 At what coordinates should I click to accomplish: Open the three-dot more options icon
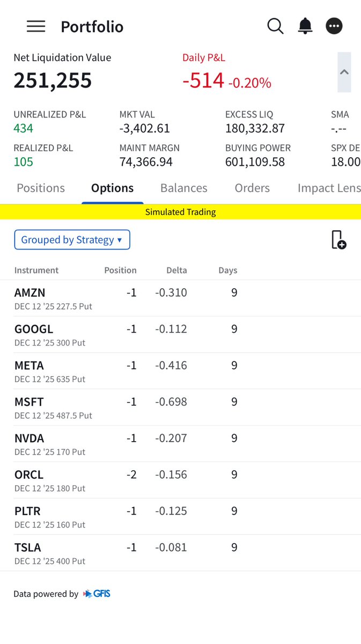tap(334, 26)
